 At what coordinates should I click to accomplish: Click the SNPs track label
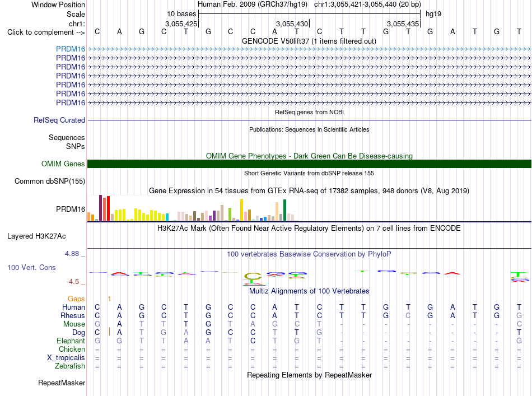[76, 146]
